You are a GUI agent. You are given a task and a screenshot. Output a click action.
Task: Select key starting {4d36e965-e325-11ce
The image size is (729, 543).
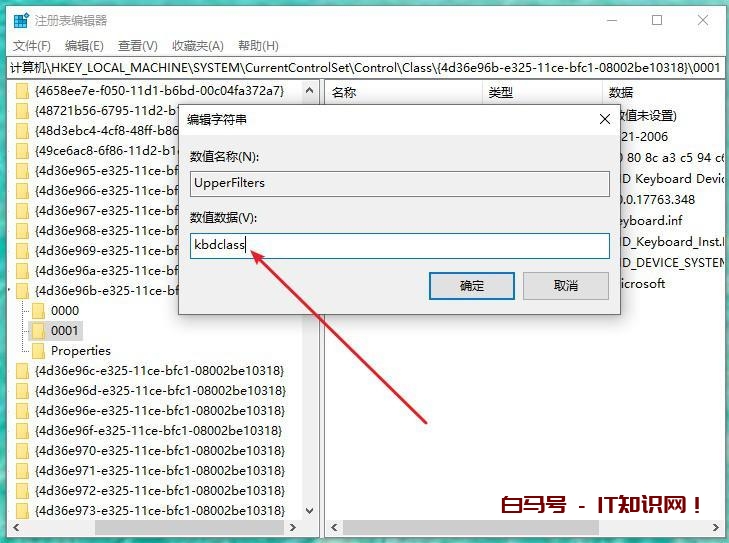(106, 171)
